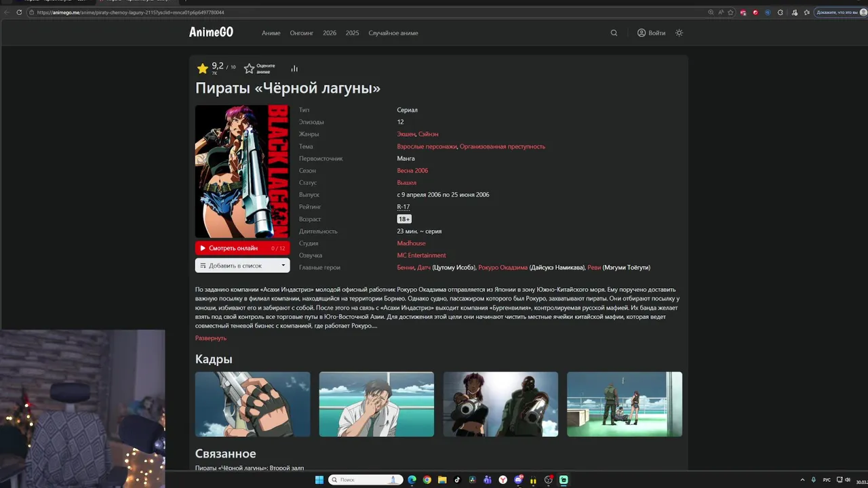Click the volume icon in system tray

848,480
